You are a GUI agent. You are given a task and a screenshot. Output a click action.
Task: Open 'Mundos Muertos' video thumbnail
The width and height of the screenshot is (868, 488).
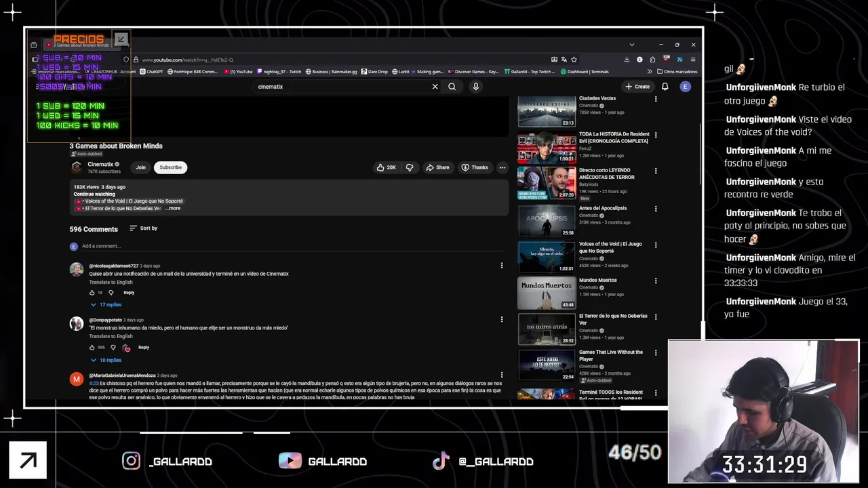pyautogui.click(x=547, y=293)
